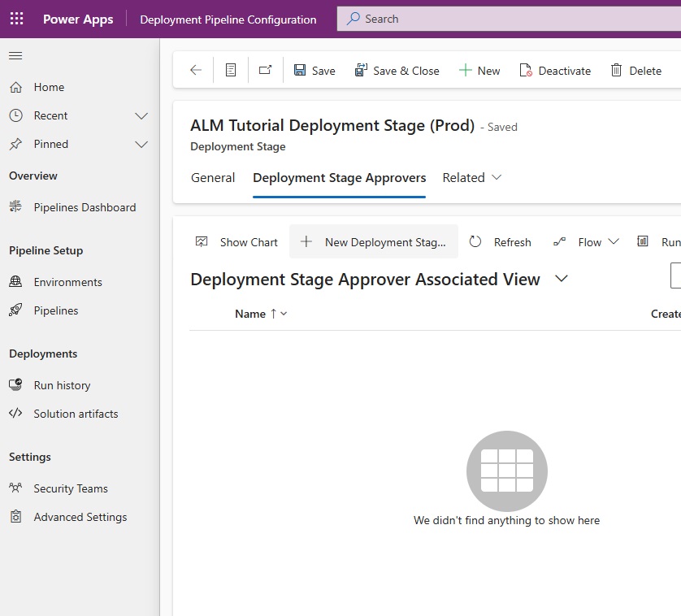
Task: Click the Refresh circular arrow icon
Action: pos(475,241)
